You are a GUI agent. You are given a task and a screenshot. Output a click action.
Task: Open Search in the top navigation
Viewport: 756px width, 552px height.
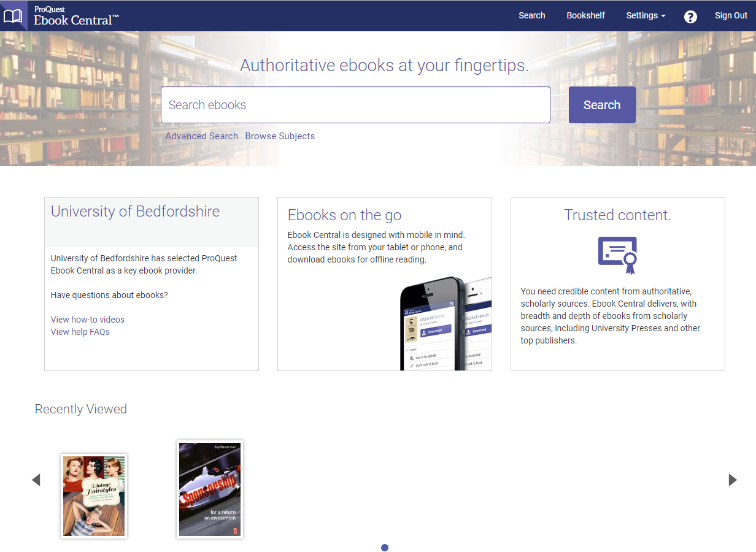pos(532,16)
